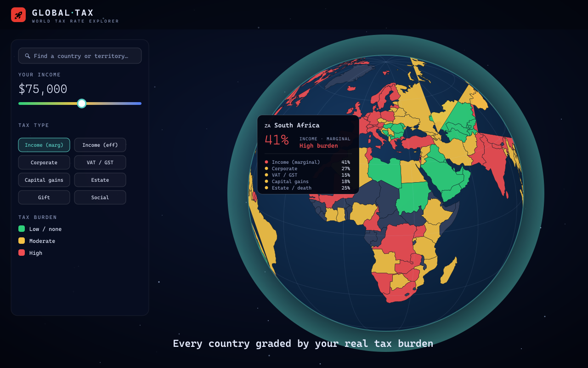Screen dimensions: 588x368
Task: Click South Africa on the globe
Action: pos(398,293)
